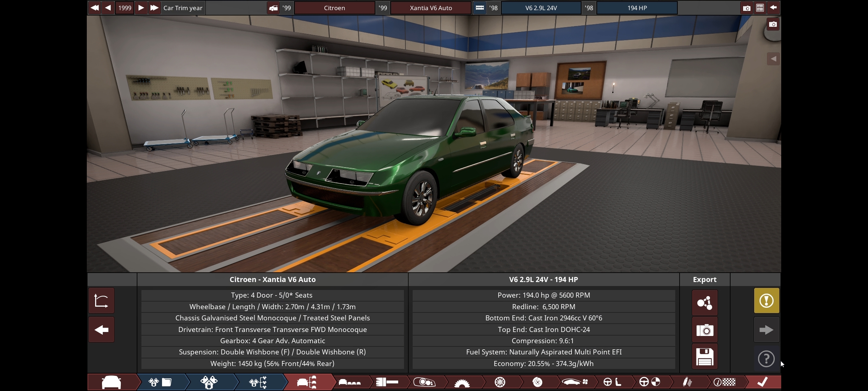Click the Wheelbase / Length / Width row

pyautogui.click(x=273, y=307)
